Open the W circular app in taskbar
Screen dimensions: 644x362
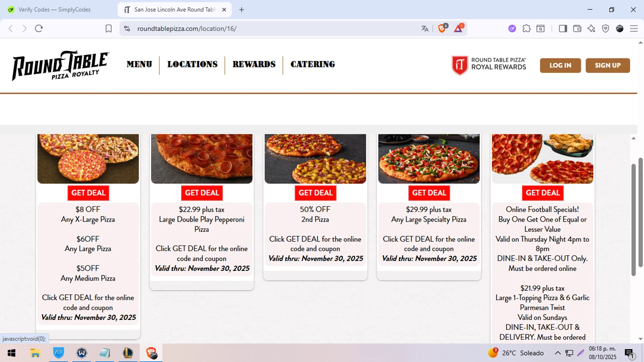coord(82,353)
